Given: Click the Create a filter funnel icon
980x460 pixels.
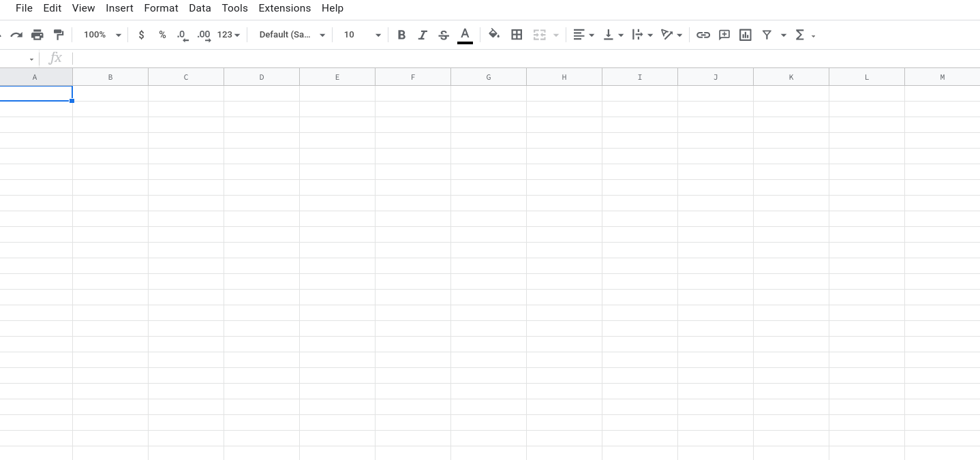Looking at the screenshot, I should coord(767,35).
